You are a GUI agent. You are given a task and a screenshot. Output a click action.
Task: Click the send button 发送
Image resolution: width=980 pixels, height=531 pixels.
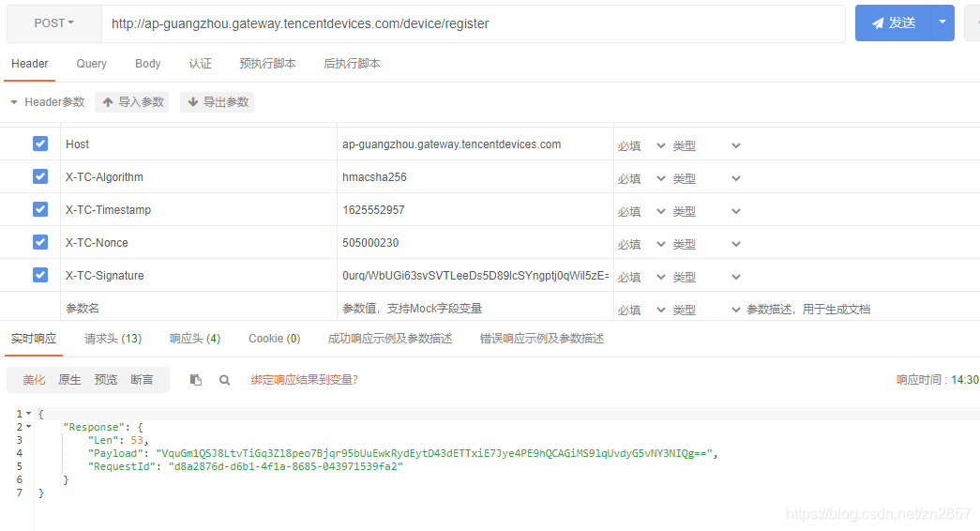click(x=893, y=23)
